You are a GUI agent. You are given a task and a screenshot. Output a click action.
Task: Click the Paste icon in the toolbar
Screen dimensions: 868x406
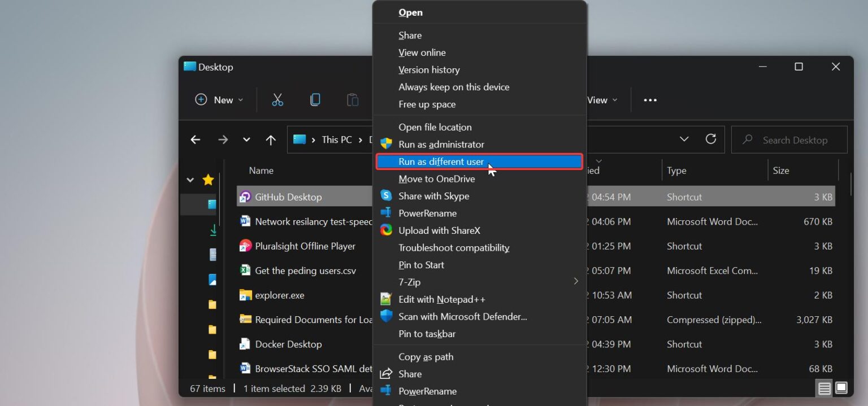[352, 99]
